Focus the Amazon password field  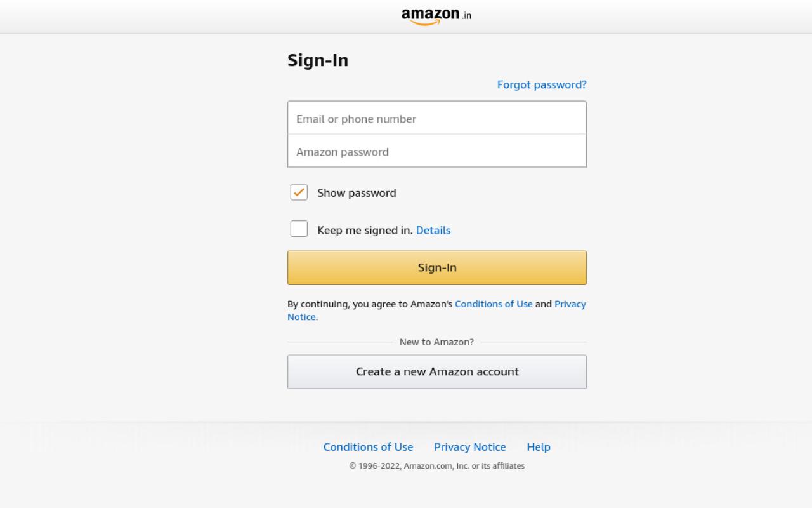[437, 151]
